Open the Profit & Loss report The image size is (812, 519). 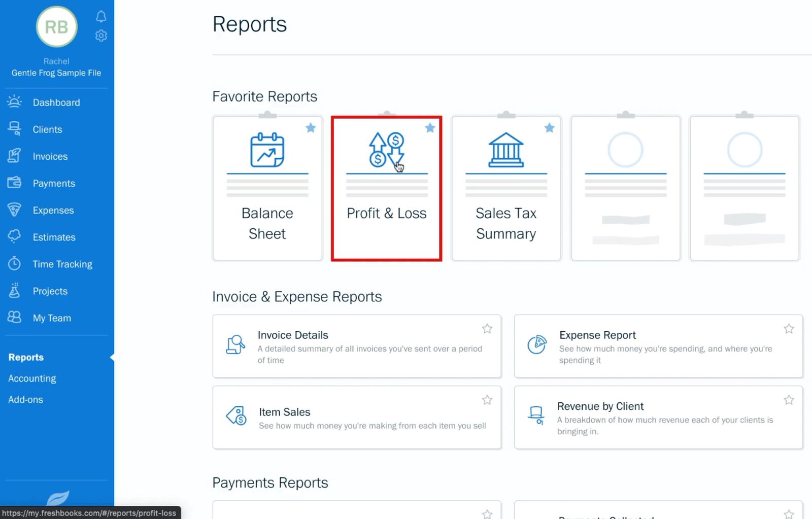[x=386, y=213]
